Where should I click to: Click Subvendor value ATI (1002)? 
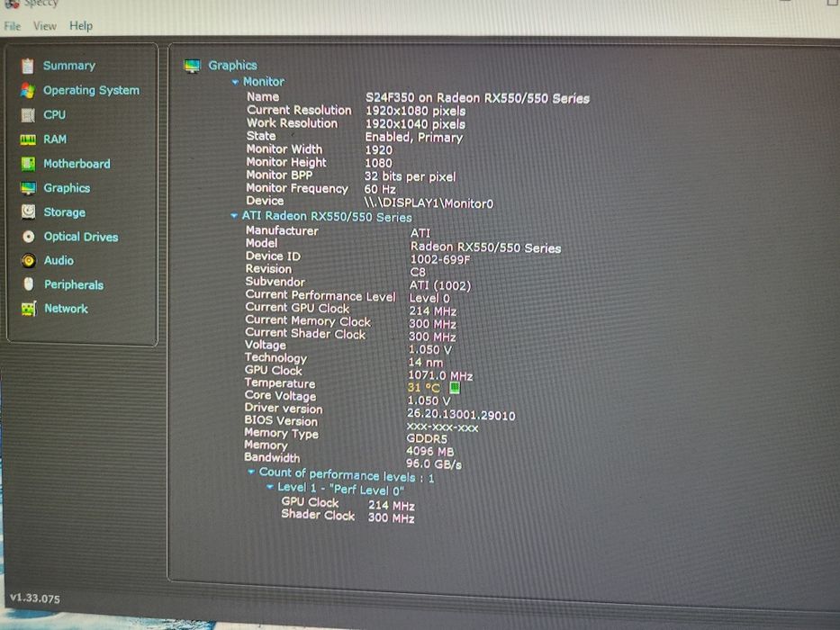440,285
